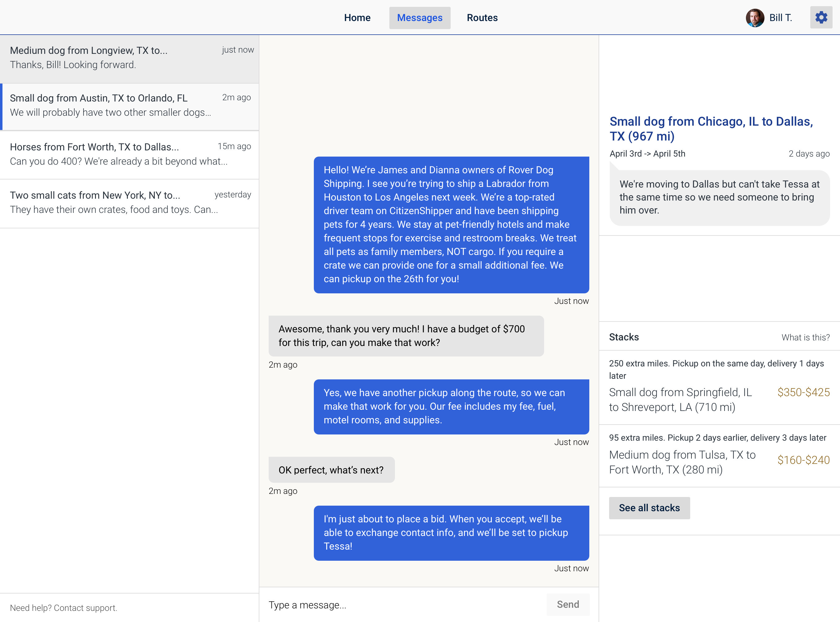Viewport: 840px width, 622px height.
Task: Click Bill T. profile avatar
Action: pos(755,18)
